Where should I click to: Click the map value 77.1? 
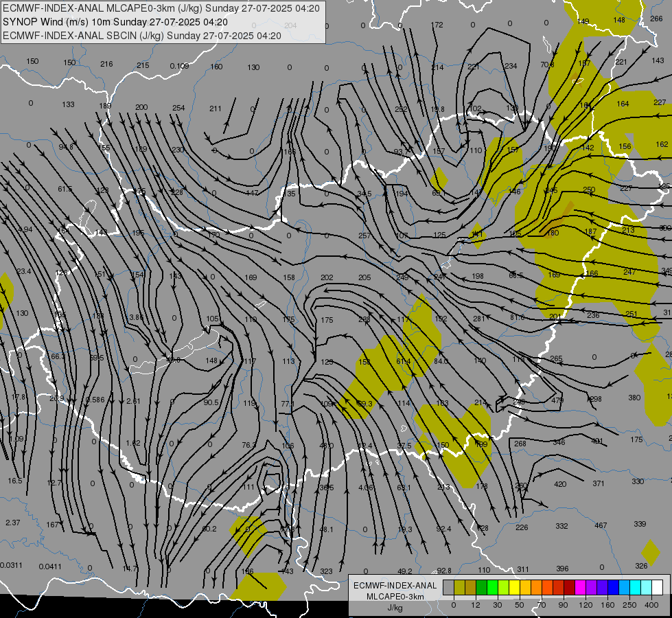pyautogui.click(x=288, y=404)
